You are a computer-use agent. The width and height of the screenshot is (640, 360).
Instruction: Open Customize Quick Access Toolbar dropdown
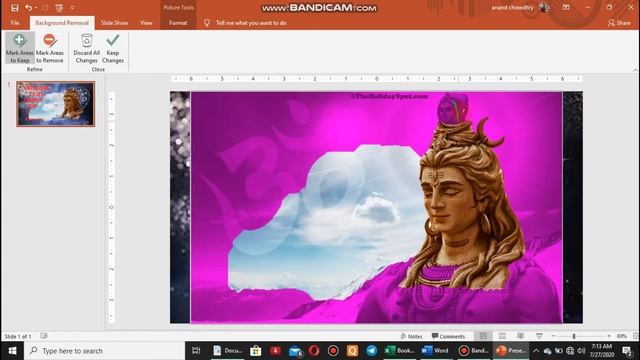pyautogui.click(x=73, y=8)
